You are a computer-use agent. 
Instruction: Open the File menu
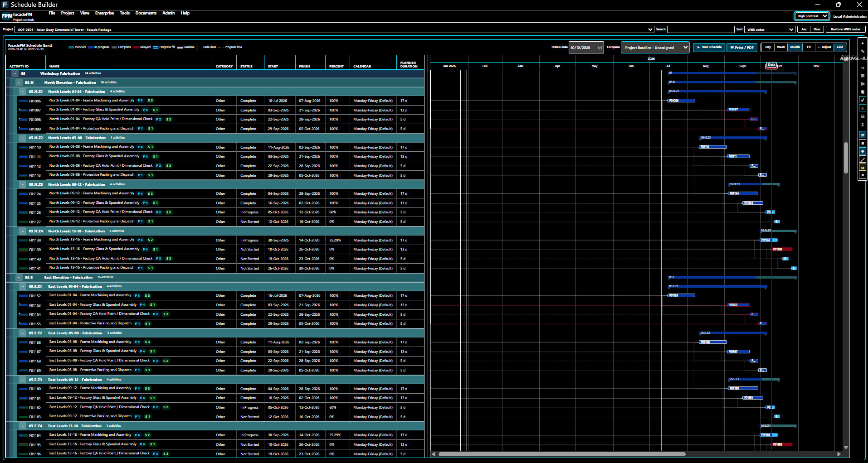click(x=52, y=13)
